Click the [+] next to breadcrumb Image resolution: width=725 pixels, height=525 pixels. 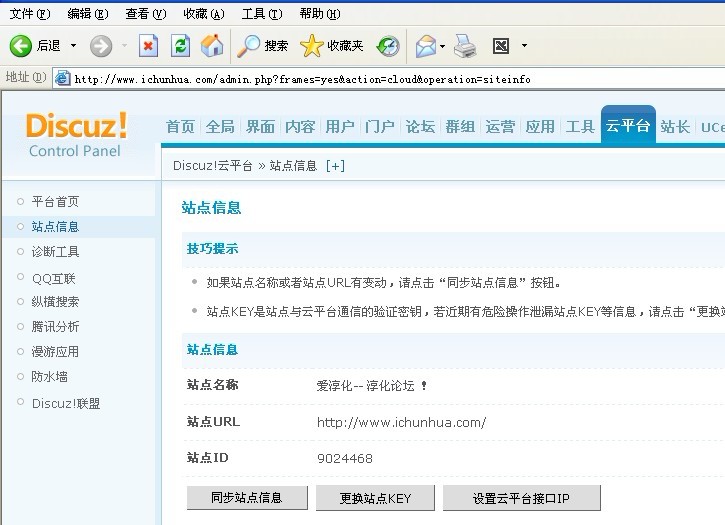tap(335, 166)
